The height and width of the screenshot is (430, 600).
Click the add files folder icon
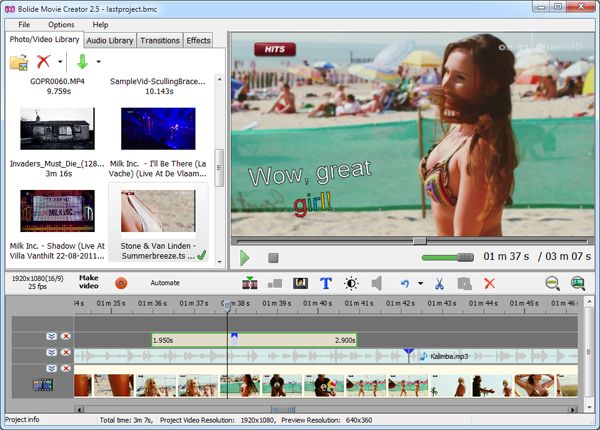[x=19, y=62]
